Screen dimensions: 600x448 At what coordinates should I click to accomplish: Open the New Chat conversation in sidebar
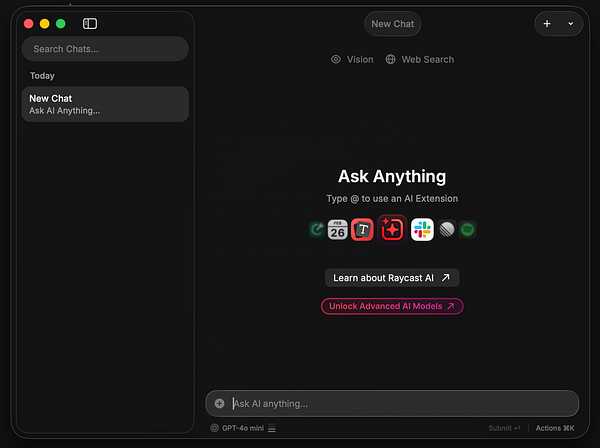105,104
